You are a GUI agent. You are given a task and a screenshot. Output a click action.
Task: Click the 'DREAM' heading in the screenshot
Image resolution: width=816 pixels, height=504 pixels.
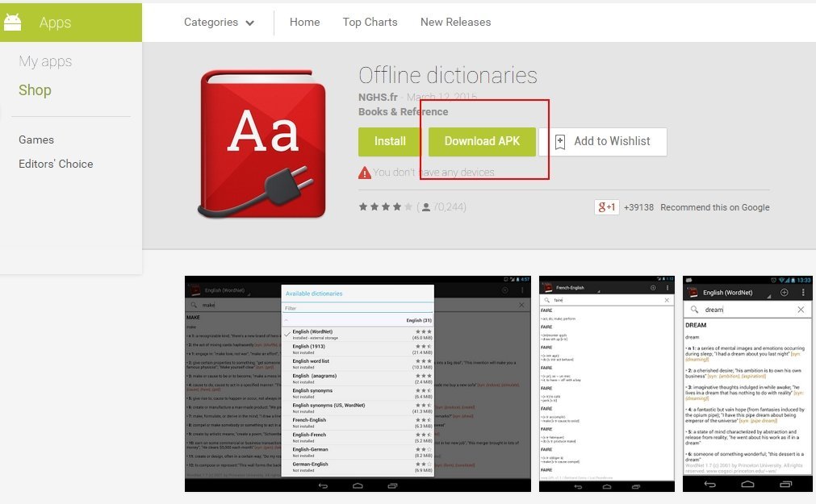(x=696, y=325)
